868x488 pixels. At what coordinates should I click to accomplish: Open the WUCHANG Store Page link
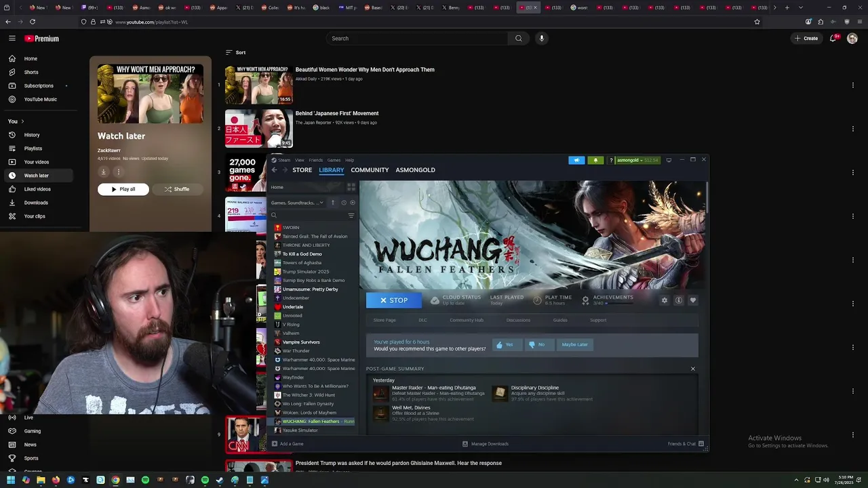coord(384,320)
